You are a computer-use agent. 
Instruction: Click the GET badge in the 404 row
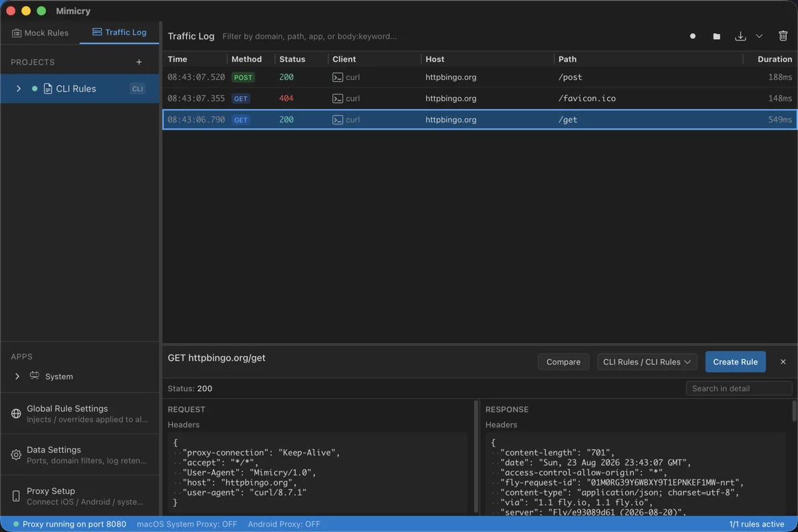click(241, 98)
